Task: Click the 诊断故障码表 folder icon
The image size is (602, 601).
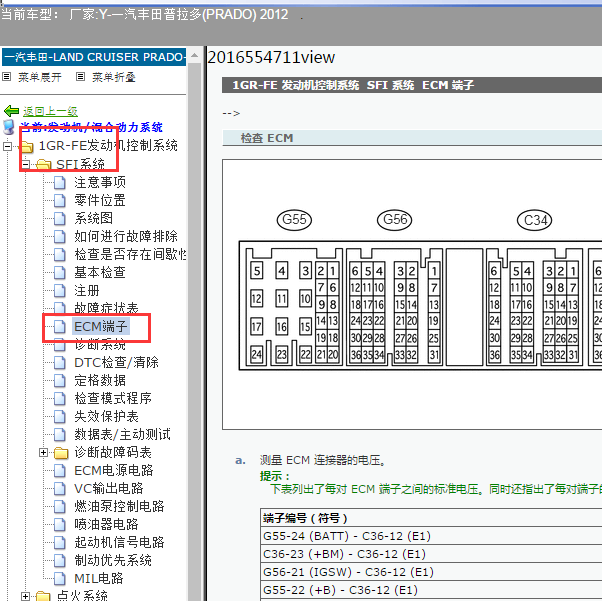Action: (61, 453)
